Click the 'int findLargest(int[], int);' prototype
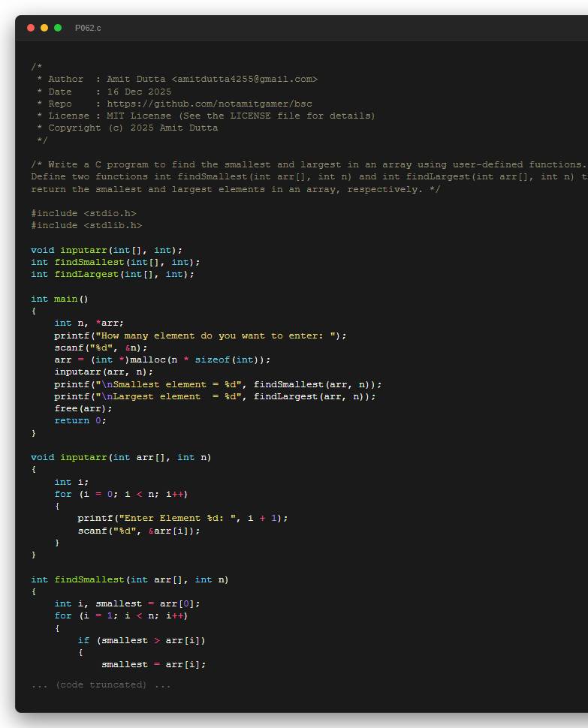Screen dimensions: 588x728 click(113, 275)
